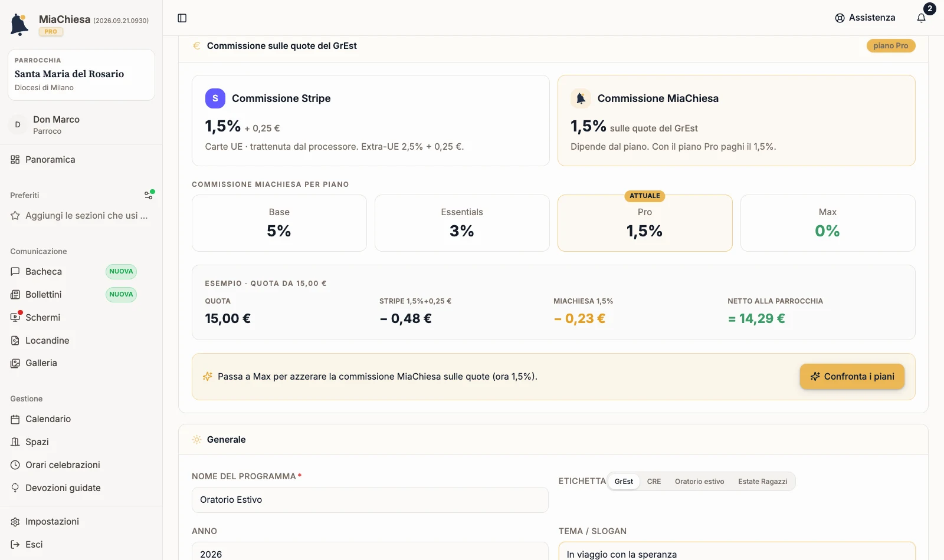944x560 pixels.
Task: Select the Estate Ragazzi label option
Action: click(x=763, y=482)
